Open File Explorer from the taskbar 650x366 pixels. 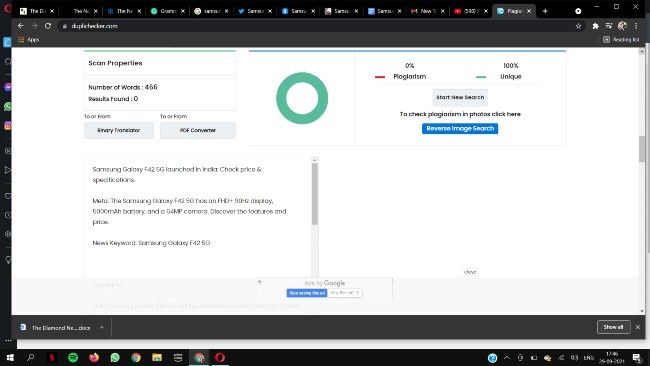point(157,357)
